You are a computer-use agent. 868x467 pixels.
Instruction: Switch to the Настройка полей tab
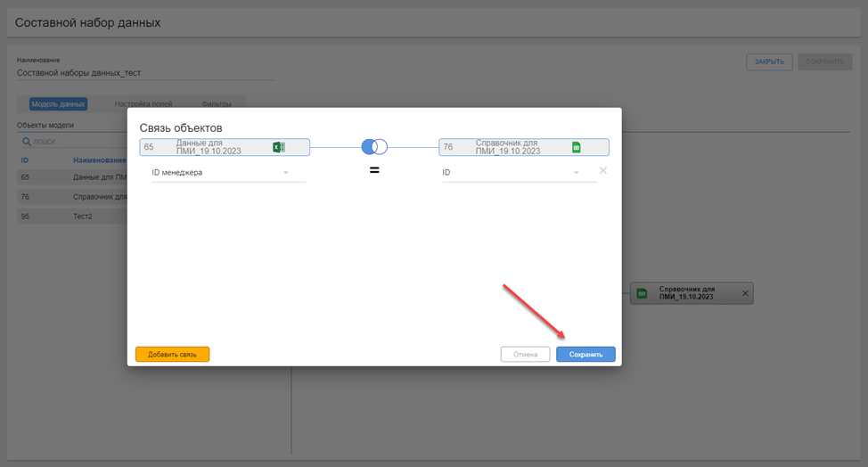(143, 104)
